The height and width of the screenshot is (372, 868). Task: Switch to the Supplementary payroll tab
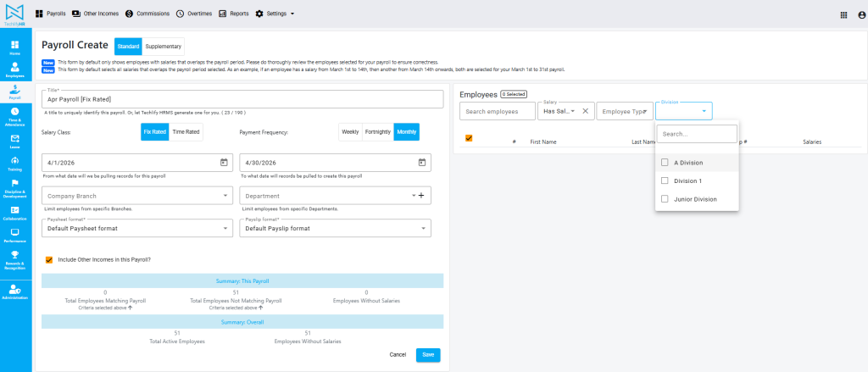[163, 46]
